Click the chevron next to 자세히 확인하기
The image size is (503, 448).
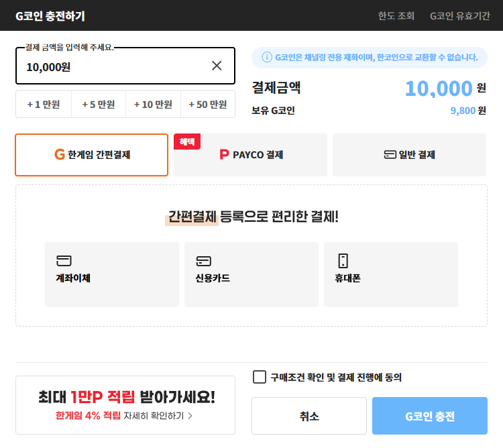(x=190, y=416)
